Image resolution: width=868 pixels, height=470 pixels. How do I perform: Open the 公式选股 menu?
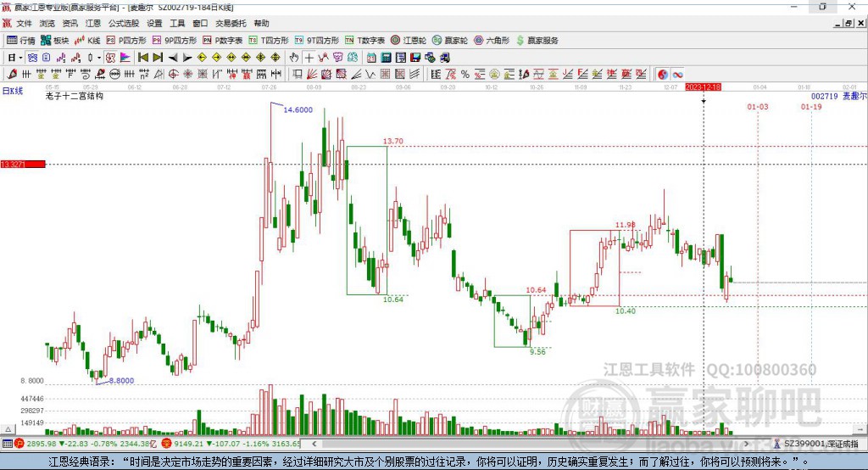124,23
